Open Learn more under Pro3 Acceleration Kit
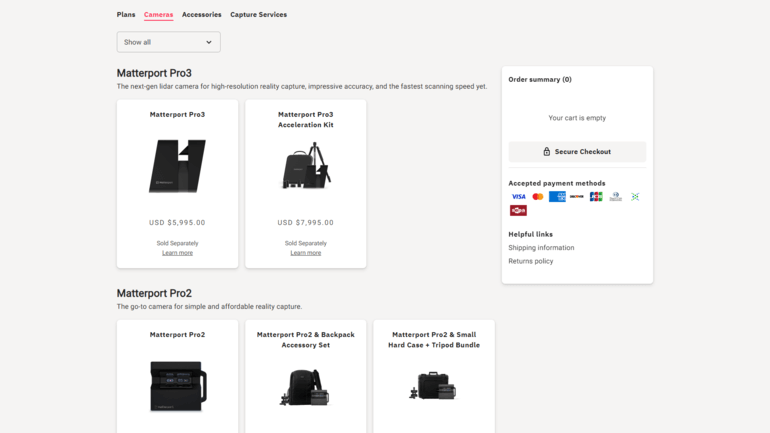The image size is (770, 433). tap(305, 253)
